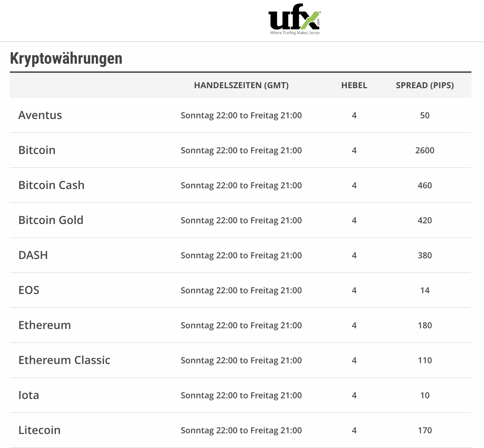Select the DASH row label
Viewport: 484px width, 448px height.
pos(33,255)
